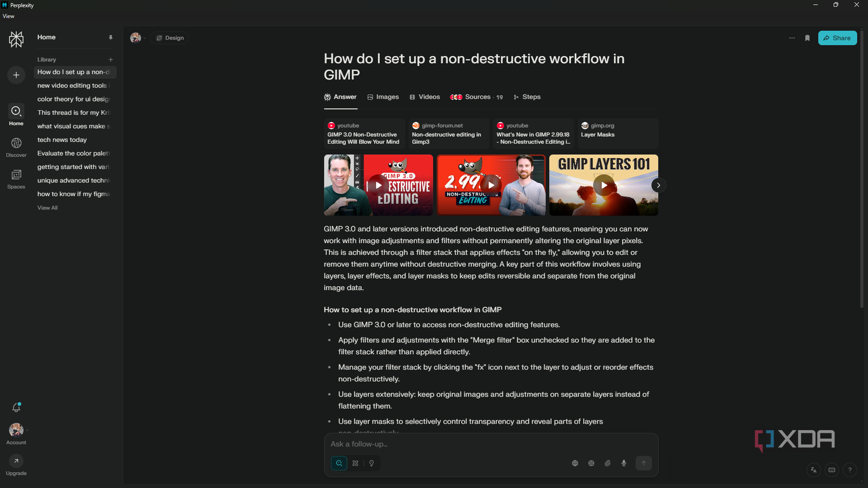Open the 'GIMP 3.0 Non-Destructive Editing' youtube source
The height and width of the screenshot is (488, 868).
click(x=365, y=134)
